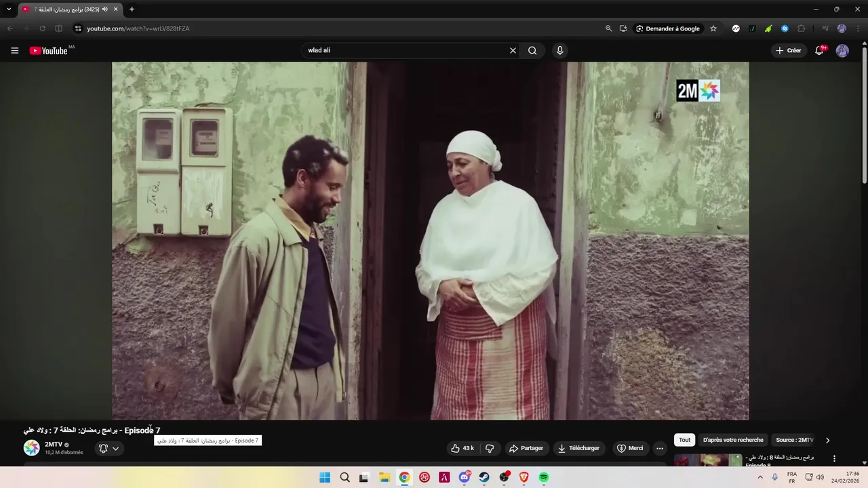
Task: Click Demander à Google button
Action: [667, 28]
